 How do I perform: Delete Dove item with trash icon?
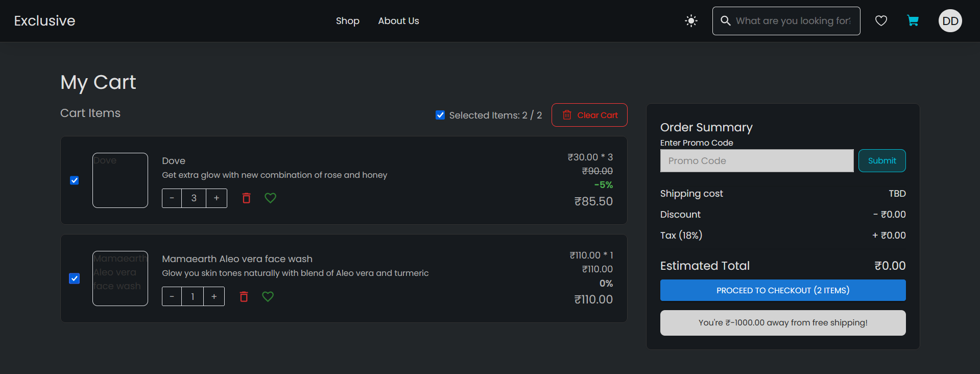pyautogui.click(x=246, y=198)
